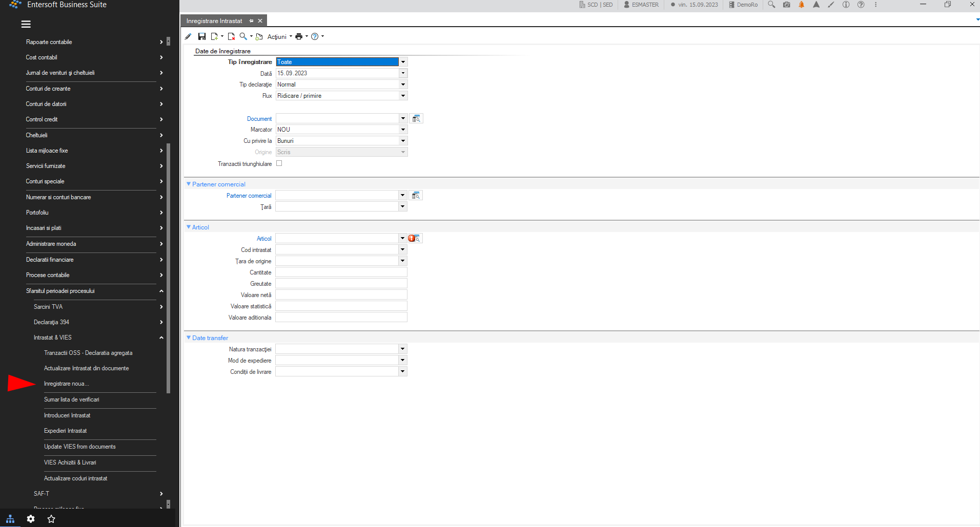The height and width of the screenshot is (527, 980).
Task: Open the Tip declarație dropdown
Action: point(403,85)
